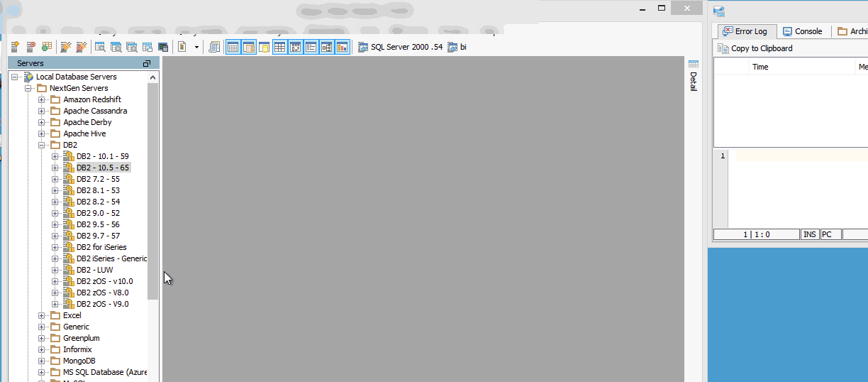Switch to the Console tab

[802, 31]
